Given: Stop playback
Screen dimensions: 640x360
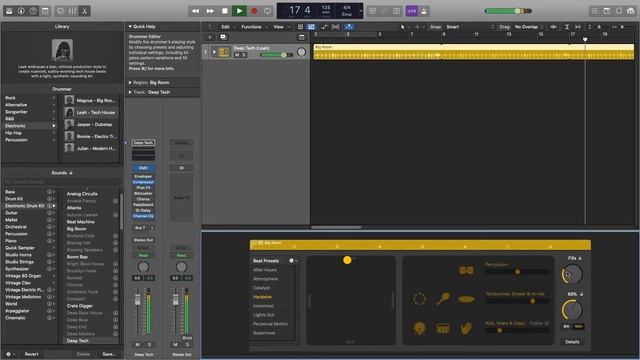Looking at the screenshot, I should pos(225,11).
